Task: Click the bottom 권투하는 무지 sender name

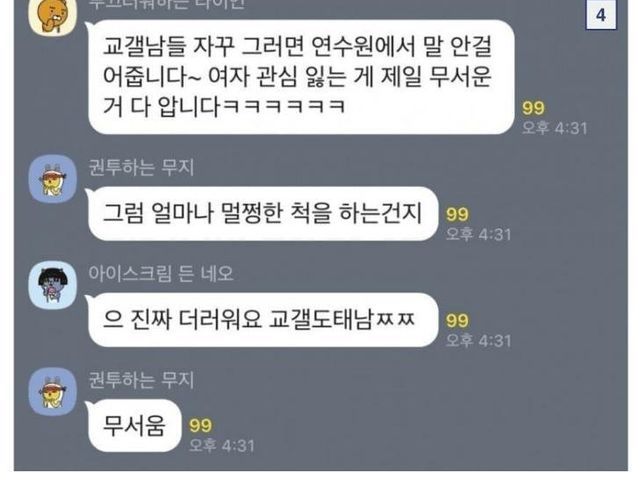Action: coord(141,380)
